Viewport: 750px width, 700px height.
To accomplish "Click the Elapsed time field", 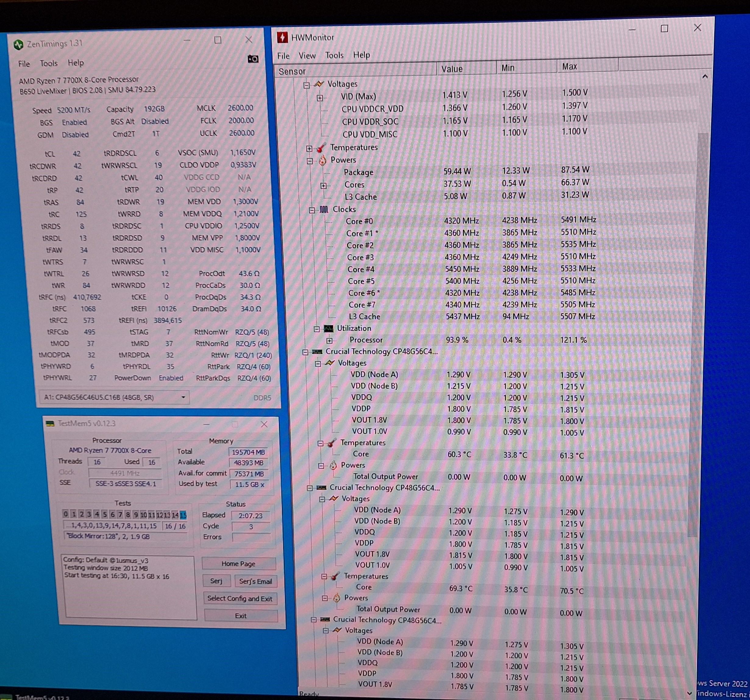I will click(x=251, y=516).
